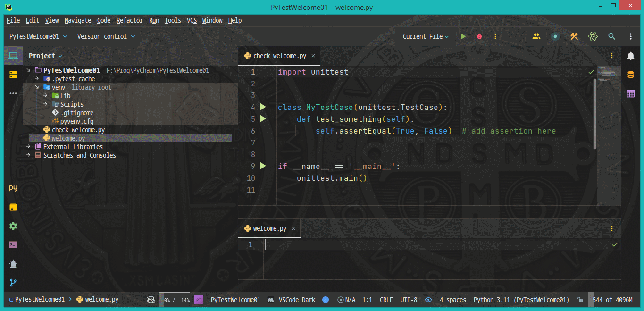Toggle the read-only lock icon in status bar

point(579,300)
